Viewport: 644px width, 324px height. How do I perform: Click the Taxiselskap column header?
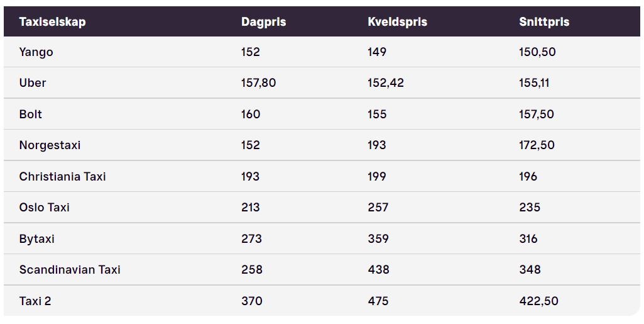[x=52, y=22]
